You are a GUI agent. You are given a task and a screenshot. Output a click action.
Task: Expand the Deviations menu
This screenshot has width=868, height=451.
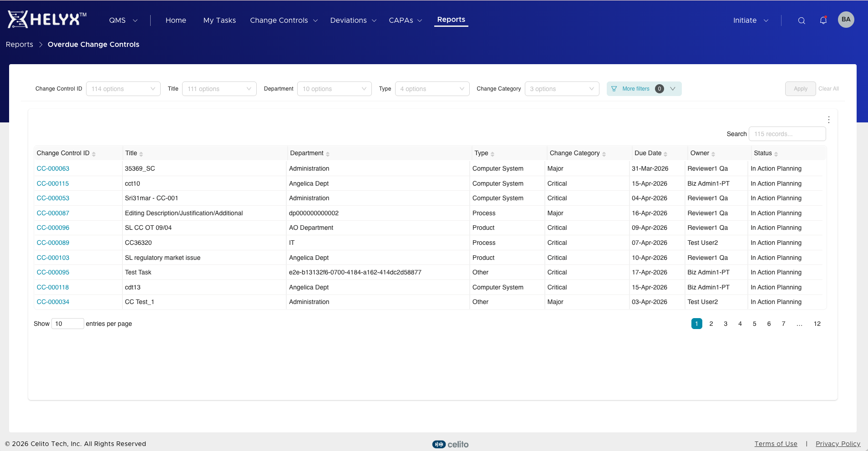(353, 20)
